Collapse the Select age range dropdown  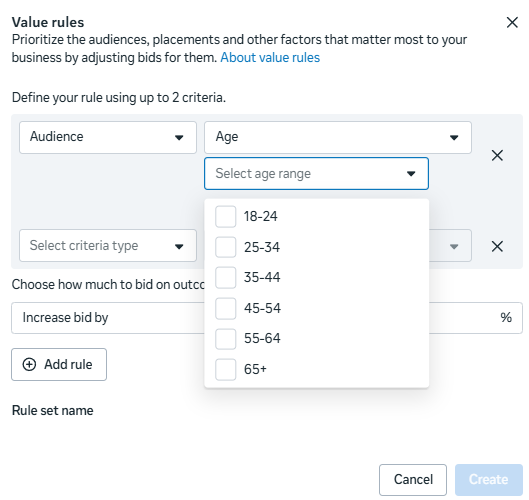316,173
